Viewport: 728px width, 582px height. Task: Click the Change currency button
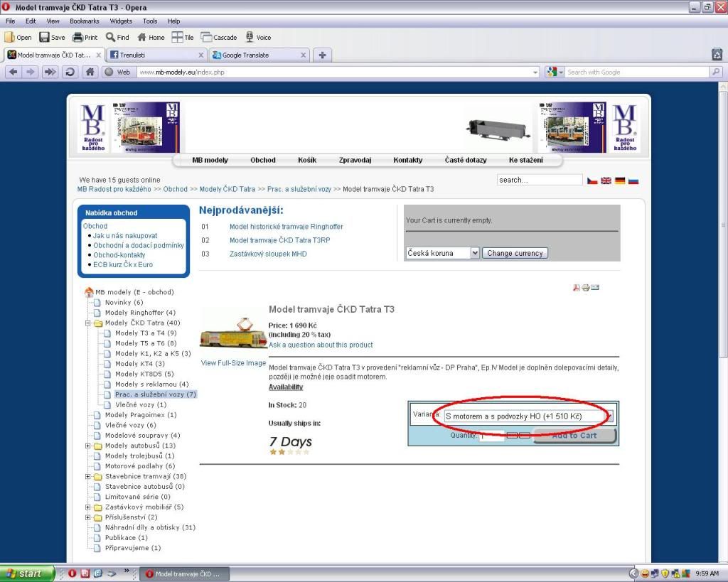pyautogui.click(x=515, y=253)
